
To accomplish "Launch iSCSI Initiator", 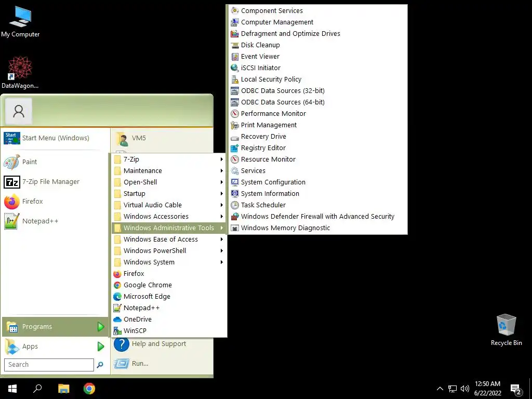I will click(x=317, y=68).
